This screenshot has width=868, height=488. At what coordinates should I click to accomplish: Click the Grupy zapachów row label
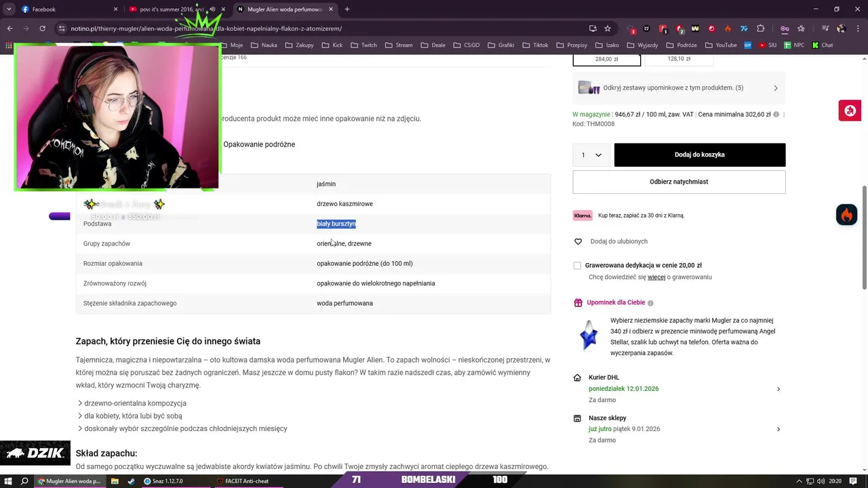[x=106, y=243]
